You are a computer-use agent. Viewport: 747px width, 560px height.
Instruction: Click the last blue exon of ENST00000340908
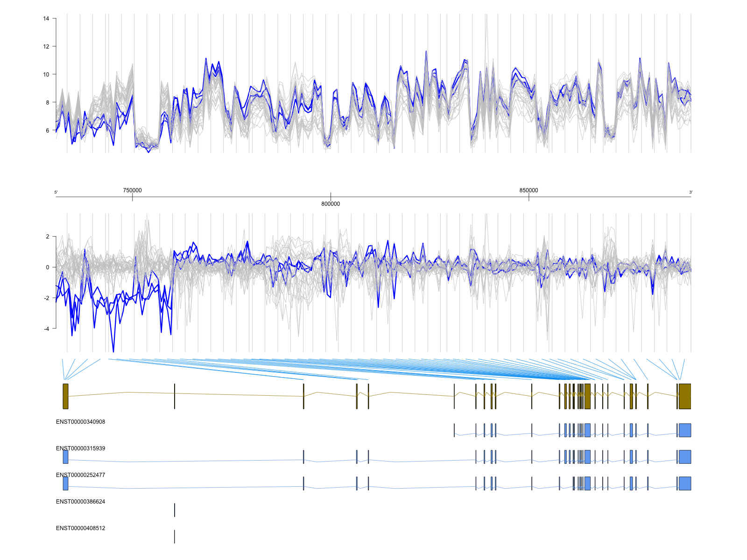(685, 430)
